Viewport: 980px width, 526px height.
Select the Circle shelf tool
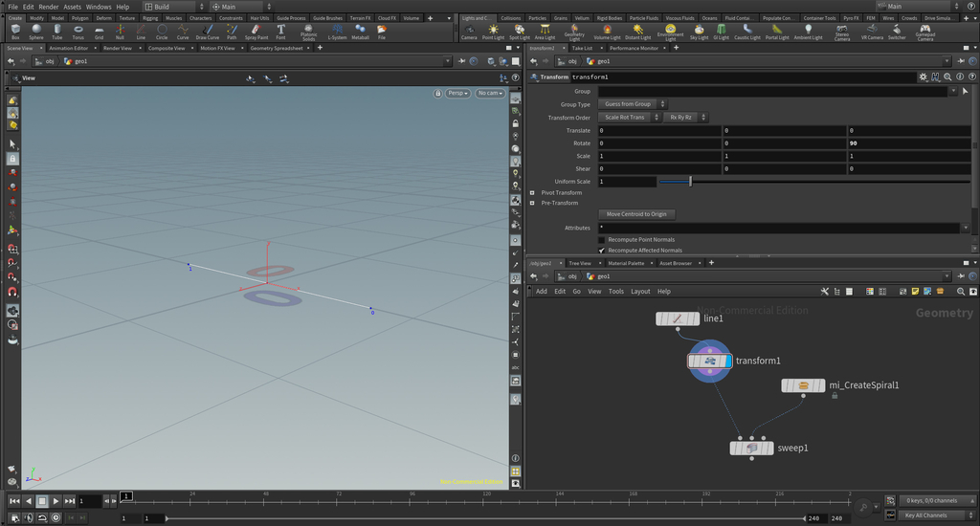[x=162, y=32]
